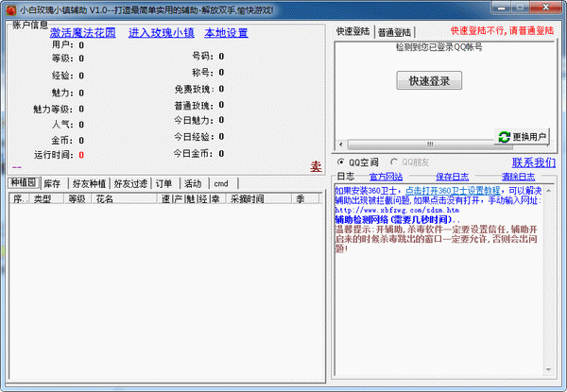This screenshot has height=392, width=567.
Task: Click the 等级 column header
Action: (77, 198)
